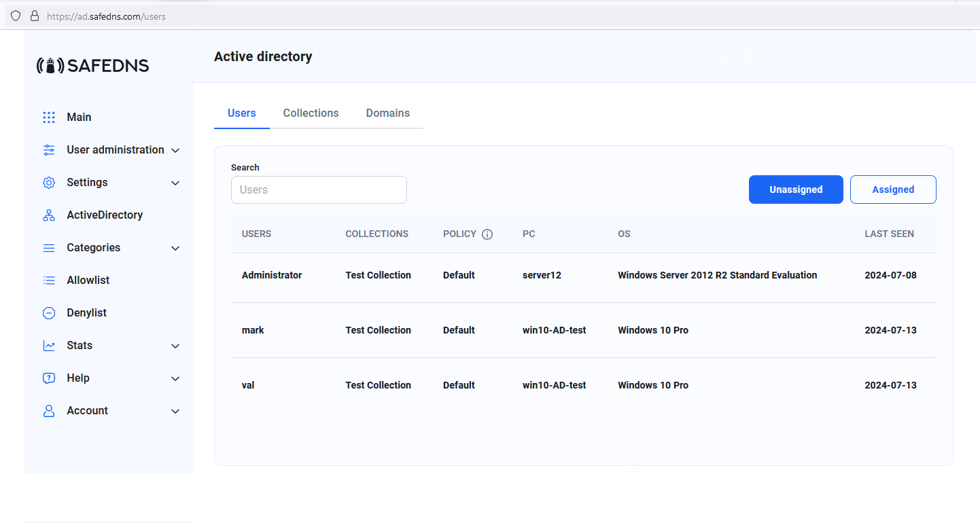Expand the Account submenu chevron

[175, 412]
